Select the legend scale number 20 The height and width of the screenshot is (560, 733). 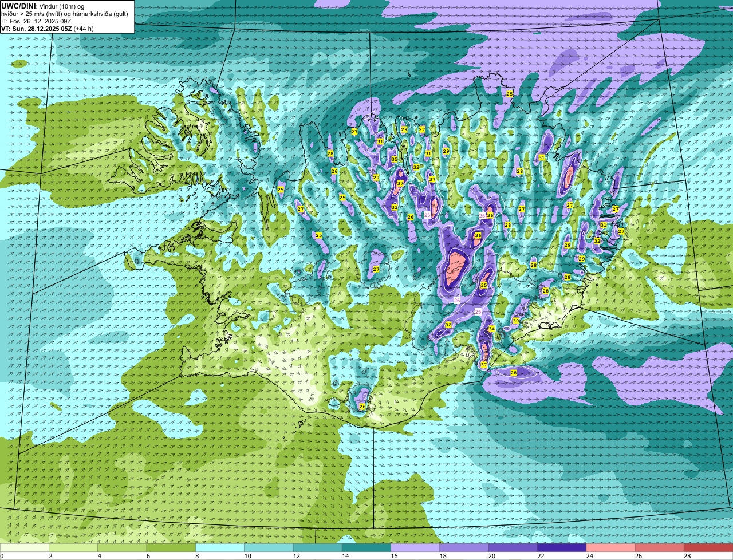click(x=492, y=556)
